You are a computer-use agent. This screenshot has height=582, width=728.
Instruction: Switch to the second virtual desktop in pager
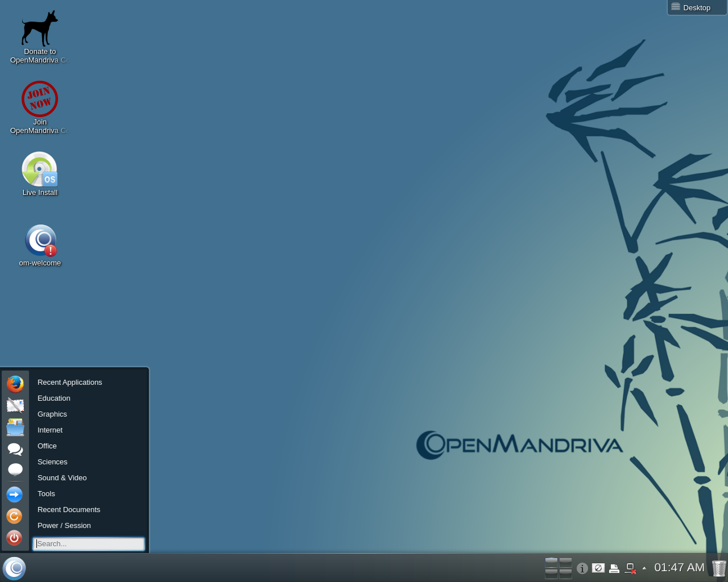click(565, 563)
